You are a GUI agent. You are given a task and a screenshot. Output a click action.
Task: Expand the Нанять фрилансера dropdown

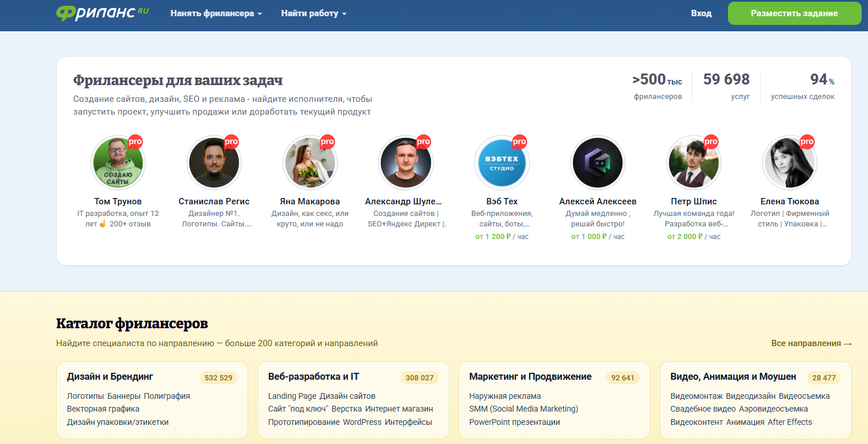click(x=216, y=13)
